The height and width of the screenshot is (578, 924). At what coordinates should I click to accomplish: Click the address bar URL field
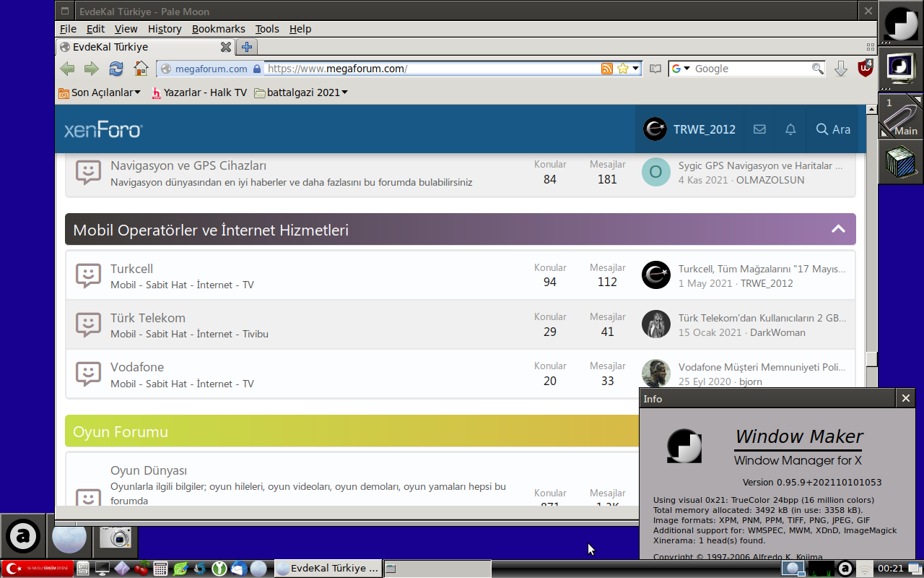pos(432,69)
